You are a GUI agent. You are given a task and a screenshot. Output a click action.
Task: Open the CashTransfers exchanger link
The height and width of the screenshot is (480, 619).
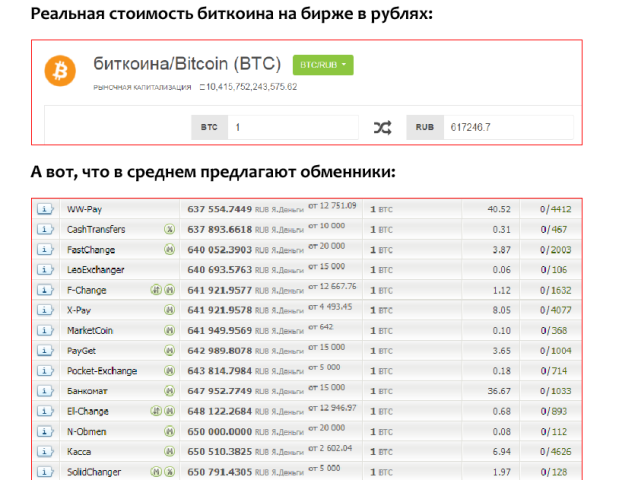click(96, 229)
